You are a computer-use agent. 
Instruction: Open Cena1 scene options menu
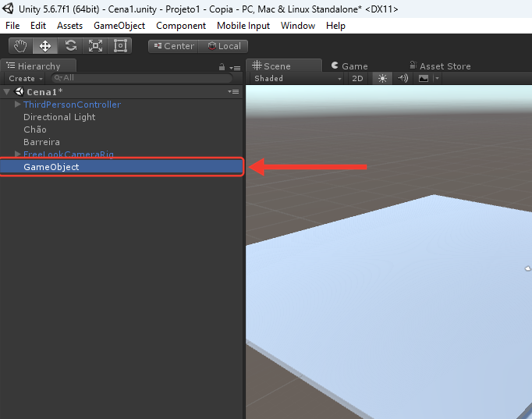233,91
